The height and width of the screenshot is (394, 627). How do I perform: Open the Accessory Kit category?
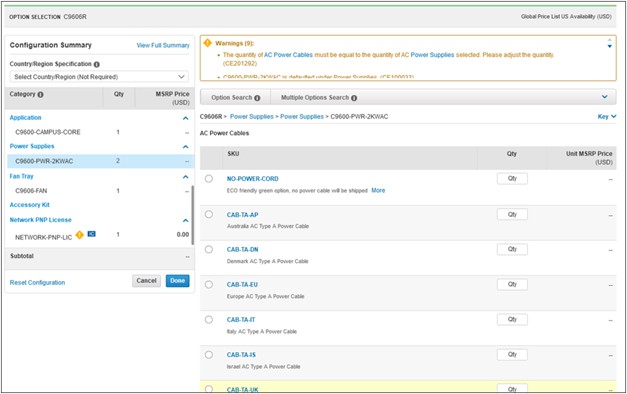coord(30,205)
